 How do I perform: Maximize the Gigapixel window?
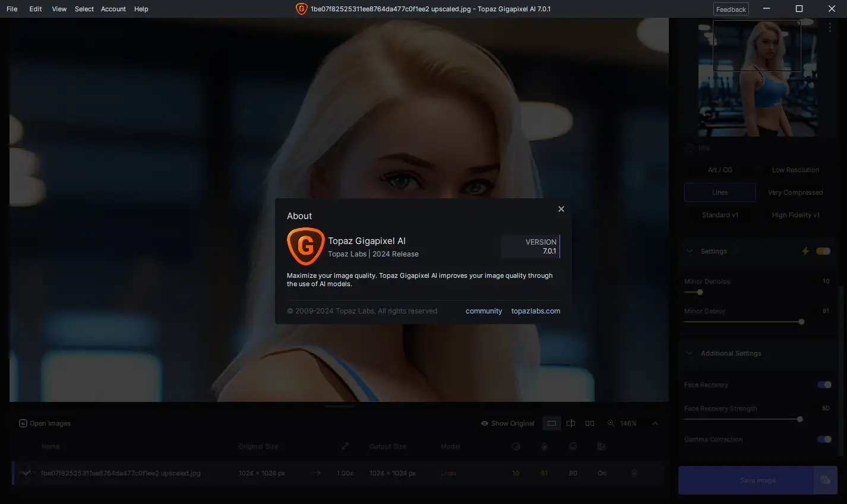tap(799, 9)
